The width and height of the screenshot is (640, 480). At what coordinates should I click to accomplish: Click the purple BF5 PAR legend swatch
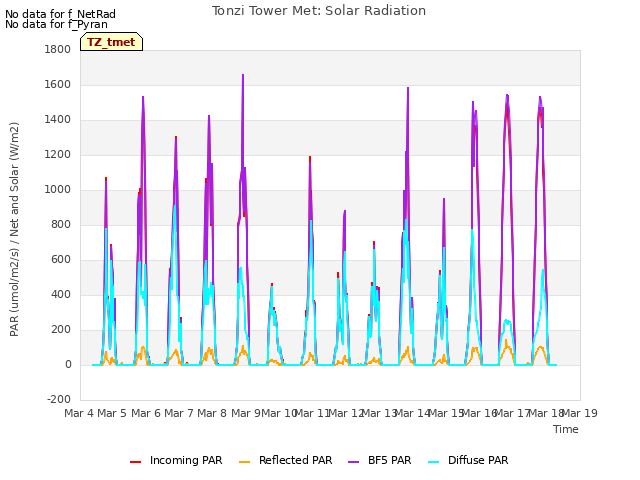click(353, 462)
